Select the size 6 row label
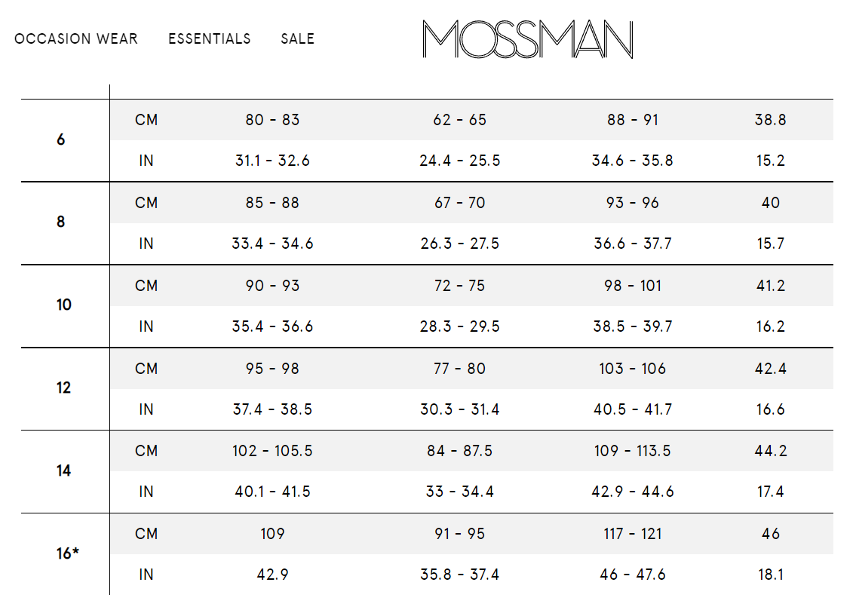856x616 pixels. 60,139
